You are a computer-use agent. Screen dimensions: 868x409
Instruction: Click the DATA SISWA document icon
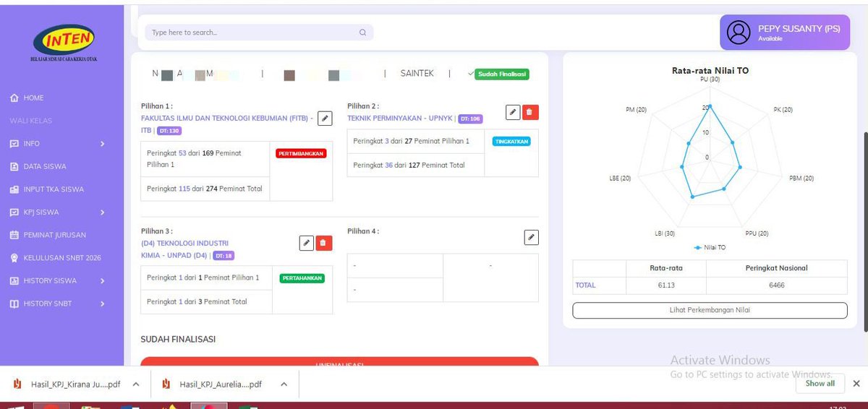[x=14, y=166]
